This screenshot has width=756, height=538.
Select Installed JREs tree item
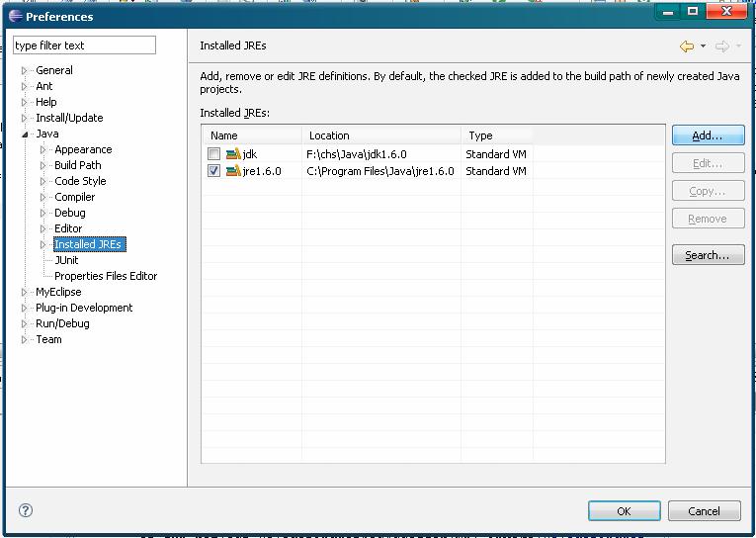tap(89, 244)
